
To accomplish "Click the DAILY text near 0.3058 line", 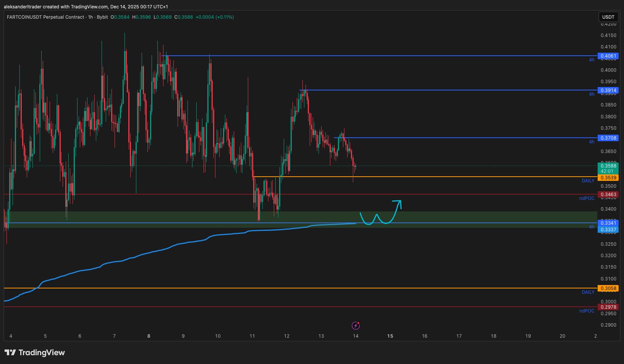I will click(588, 292).
